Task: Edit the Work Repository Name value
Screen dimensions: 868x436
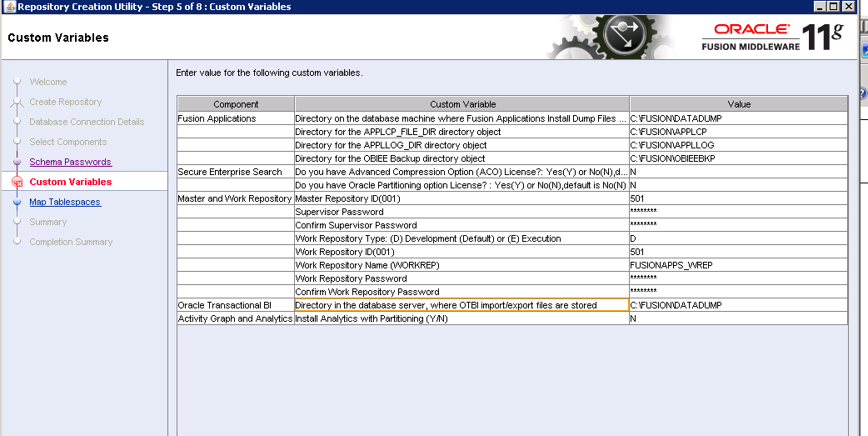Action: 737,265
